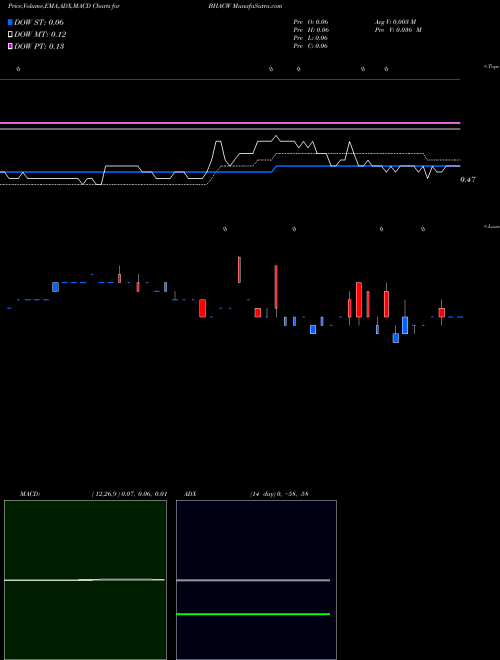This screenshot has width=500, height=660.
Task: Click the 'MACD:' panel label
Action: [30, 494]
